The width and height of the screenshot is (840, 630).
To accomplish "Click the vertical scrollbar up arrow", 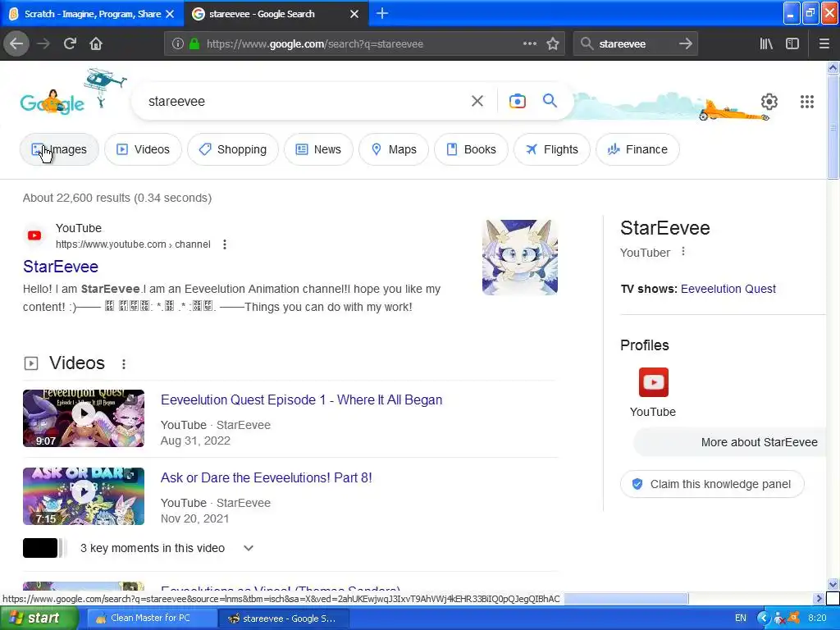I will [x=833, y=67].
